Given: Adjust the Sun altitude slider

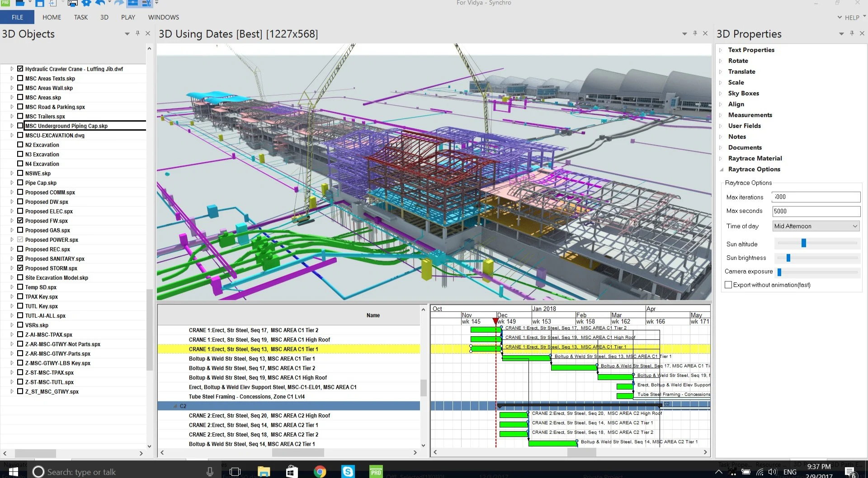Looking at the screenshot, I should 803,243.
